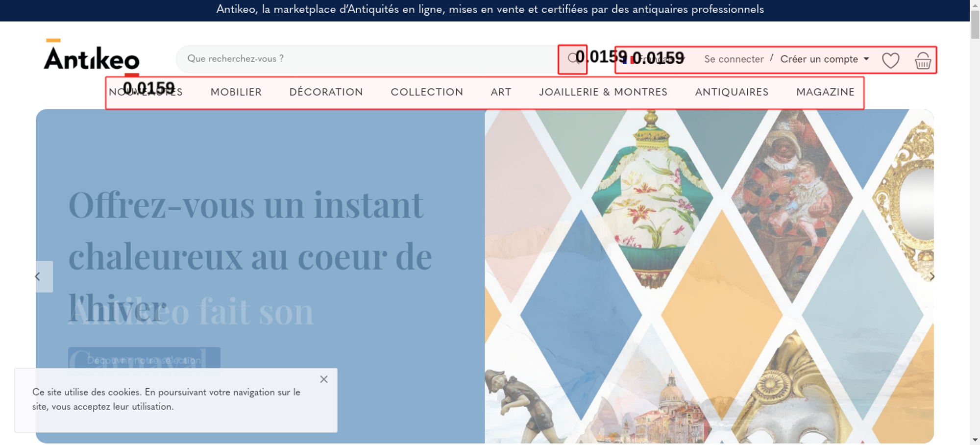This screenshot has width=980, height=445.
Task: Click the page vertical scrollbar down arrow
Action: [975, 440]
